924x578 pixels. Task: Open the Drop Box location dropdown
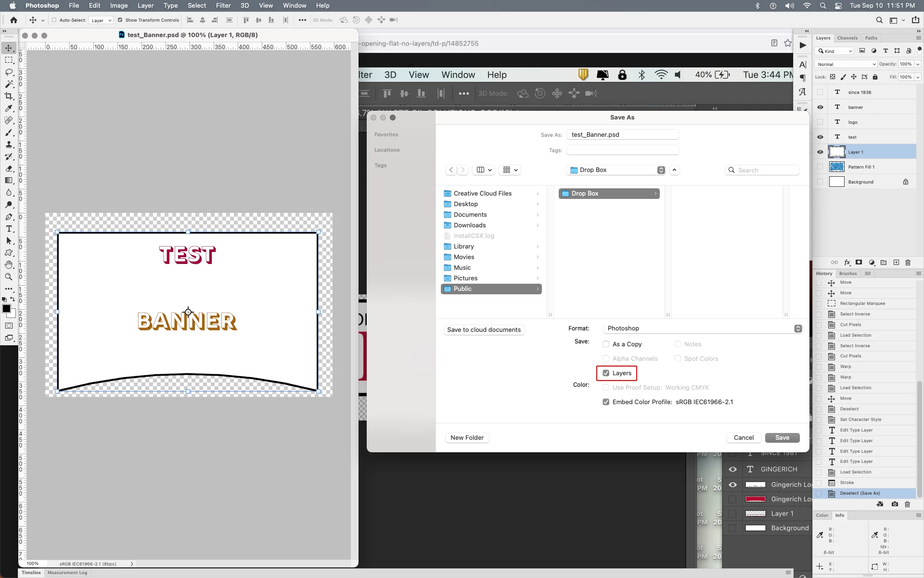click(x=617, y=170)
